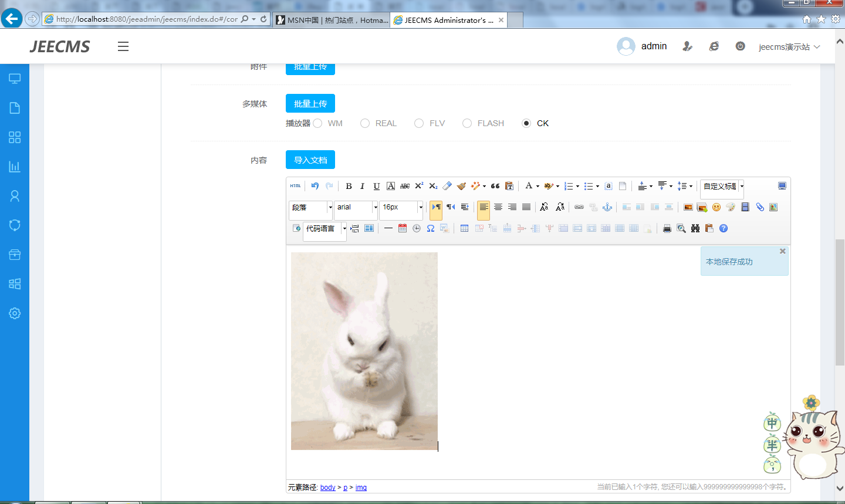Open the jeecms演示站 site dropdown
Image resolution: width=845 pixels, height=504 pixels.
click(789, 47)
